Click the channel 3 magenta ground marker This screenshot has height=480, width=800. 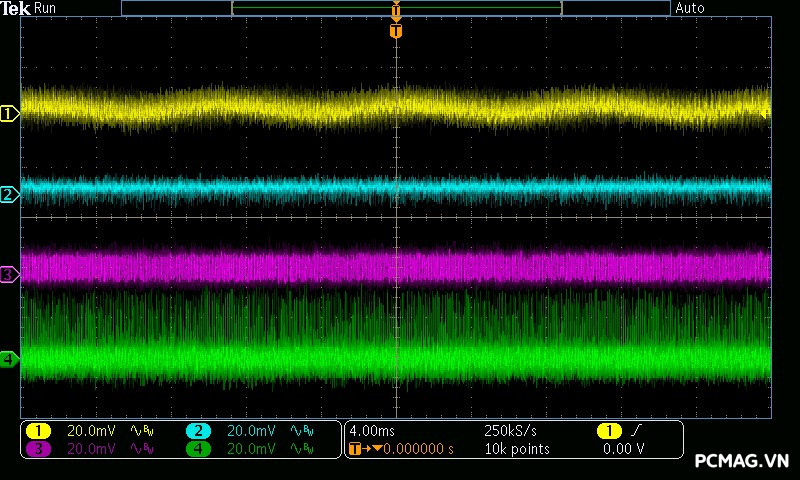tap(9, 274)
